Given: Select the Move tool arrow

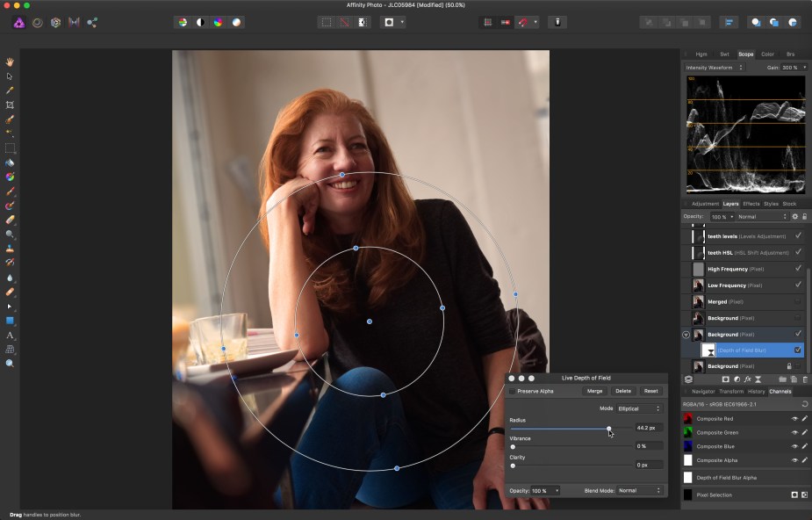Looking at the screenshot, I should click(x=10, y=76).
